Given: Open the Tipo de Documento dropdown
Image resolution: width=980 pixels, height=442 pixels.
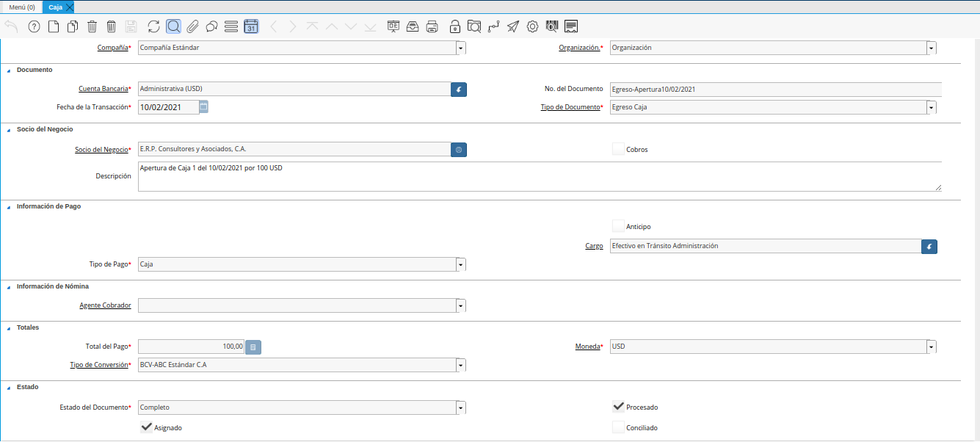Looking at the screenshot, I should (932, 107).
